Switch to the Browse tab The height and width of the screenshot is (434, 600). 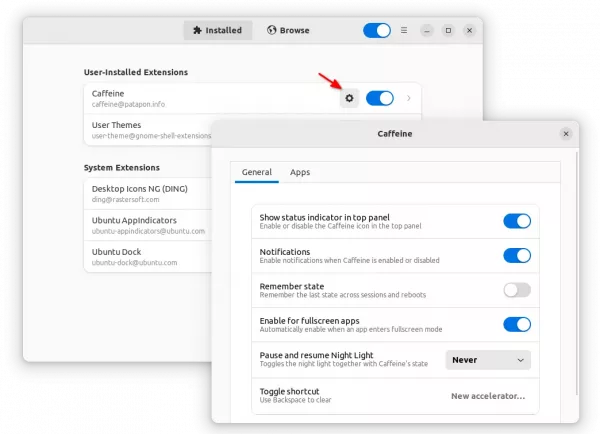288,30
